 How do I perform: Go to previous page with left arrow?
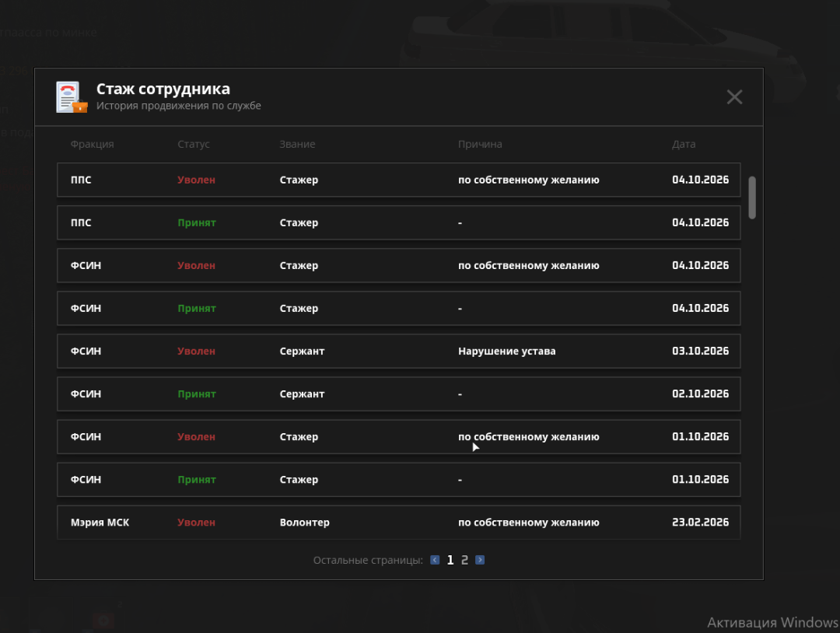click(435, 560)
